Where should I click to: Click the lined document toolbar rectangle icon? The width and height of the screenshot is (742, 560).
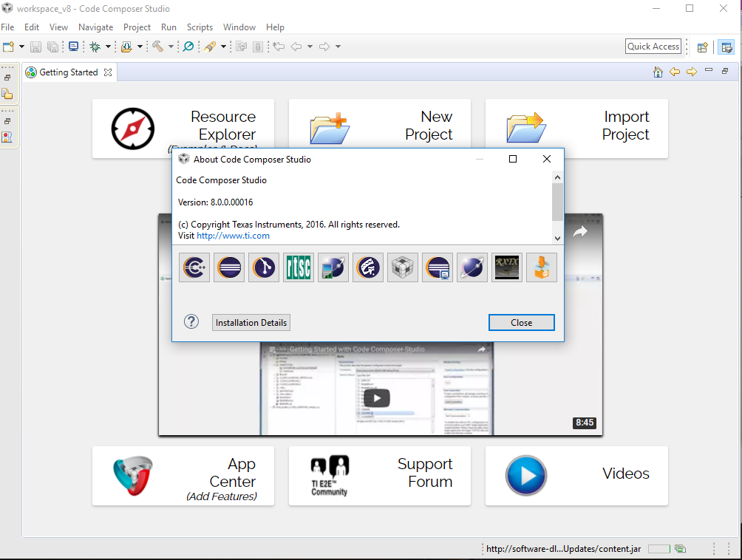(258, 47)
